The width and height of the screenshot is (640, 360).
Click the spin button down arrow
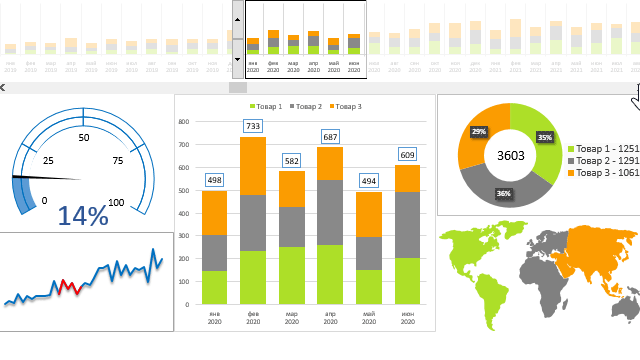(x=238, y=59)
